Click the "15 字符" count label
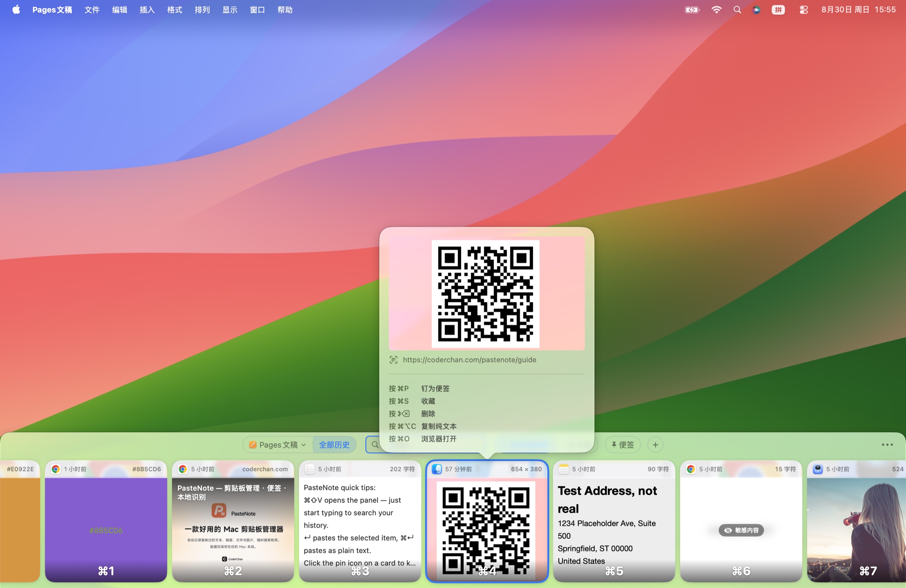Screen dimensions: 906x588 click(785, 469)
